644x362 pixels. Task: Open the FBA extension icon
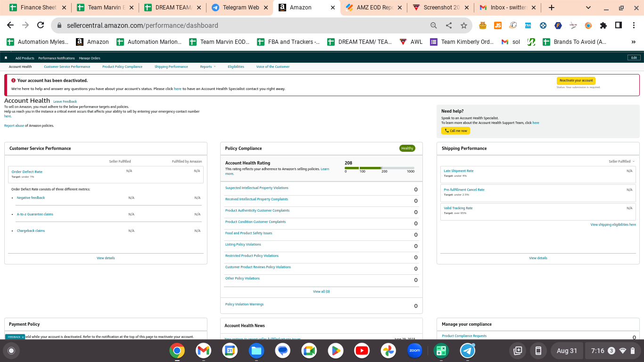528,25
